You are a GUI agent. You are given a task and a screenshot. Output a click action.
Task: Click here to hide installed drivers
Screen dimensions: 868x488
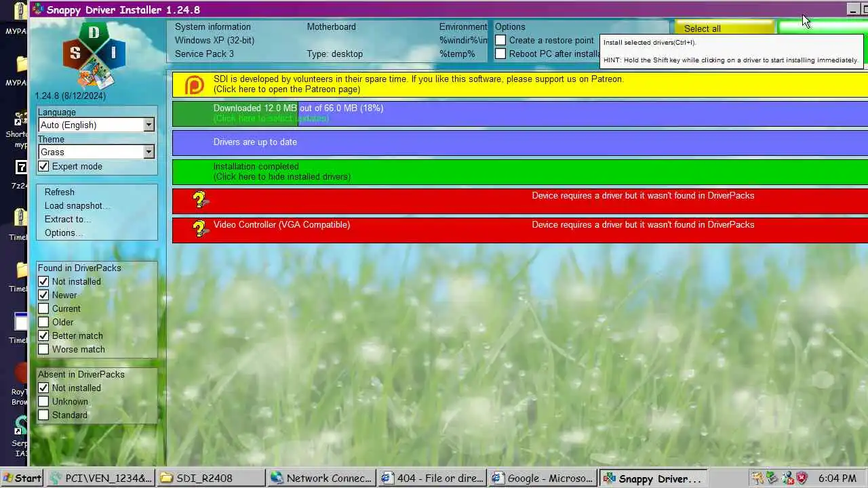tap(282, 177)
